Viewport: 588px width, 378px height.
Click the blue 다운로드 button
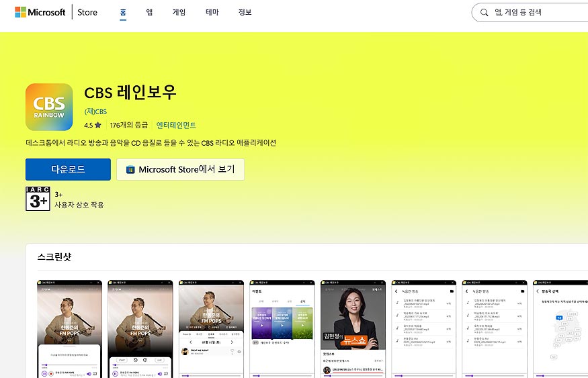coord(69,169)
